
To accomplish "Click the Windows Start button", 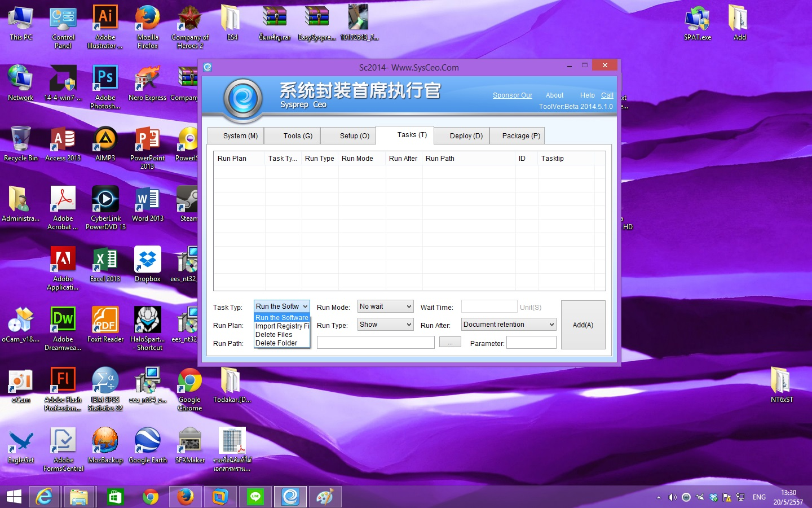I will click(14, 497).
